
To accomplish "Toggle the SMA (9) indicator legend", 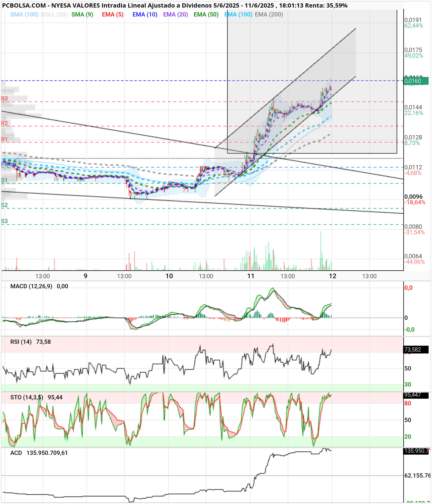I will pyautogui.click(x=82, y=15).
